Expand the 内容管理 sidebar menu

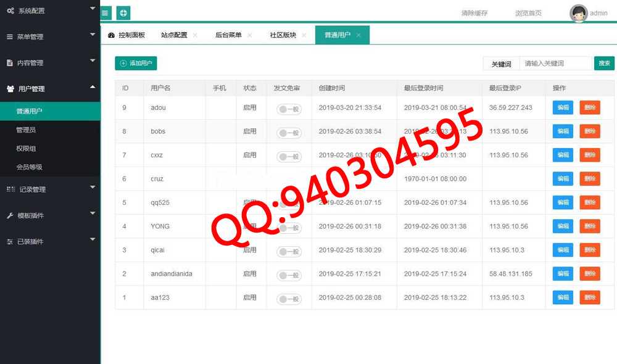[49, 62]
